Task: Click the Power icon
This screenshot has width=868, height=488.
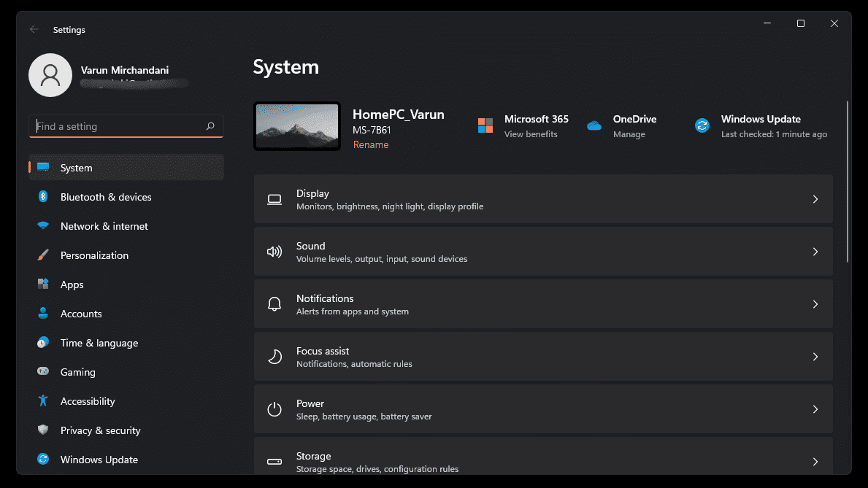Action: 274,409
